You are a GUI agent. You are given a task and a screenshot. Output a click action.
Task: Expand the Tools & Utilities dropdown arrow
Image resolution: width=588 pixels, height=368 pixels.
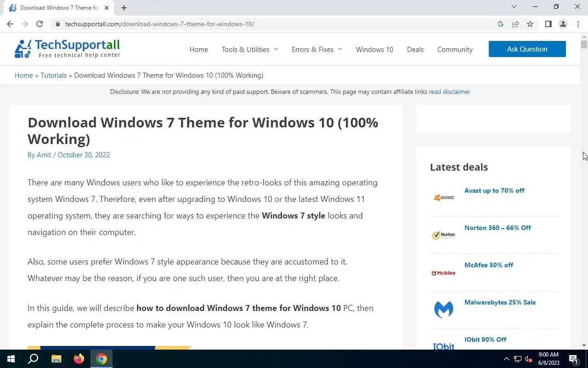276,49
